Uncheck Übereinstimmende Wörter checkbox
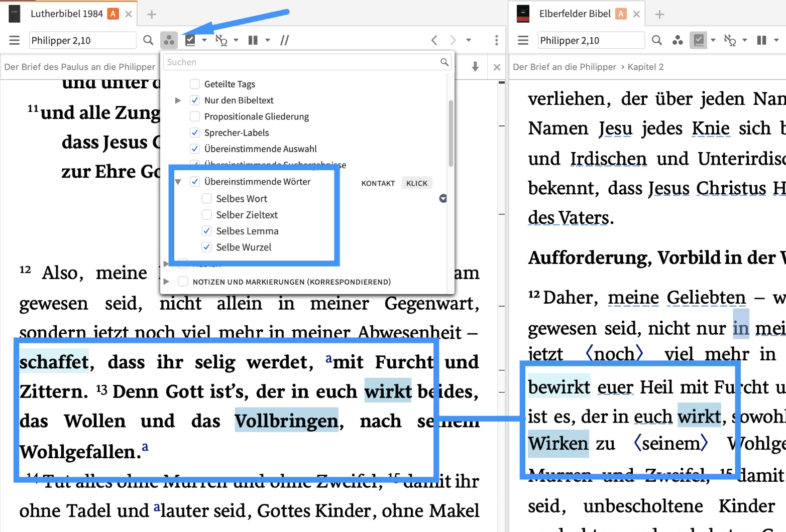This screenshot has width=786, height=532. click(195, 182)
